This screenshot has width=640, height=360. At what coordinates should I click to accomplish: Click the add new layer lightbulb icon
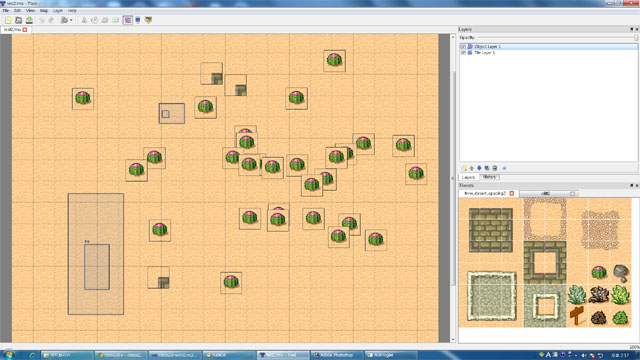pyautogui.click(x=464, y=168)
